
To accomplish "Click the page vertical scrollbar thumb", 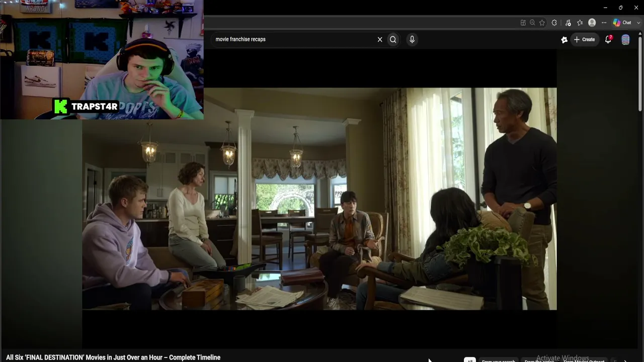I will pyautogui.click(x=640, y=73).
